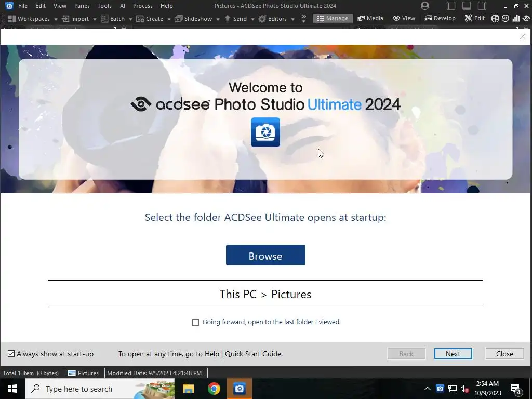This screenshot has height=399, width=532.
Task: Click the taskbar search box
Action: tap(100, 389)
